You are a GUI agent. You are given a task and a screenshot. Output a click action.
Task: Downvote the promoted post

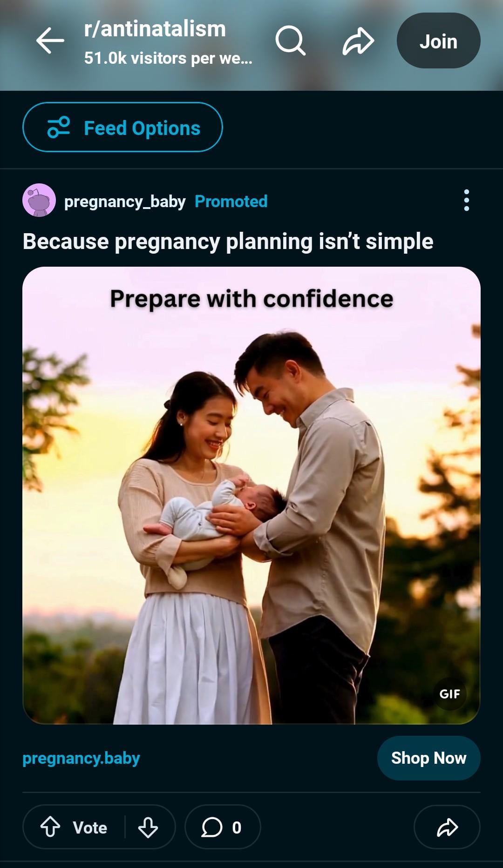(x=148, y=827)
